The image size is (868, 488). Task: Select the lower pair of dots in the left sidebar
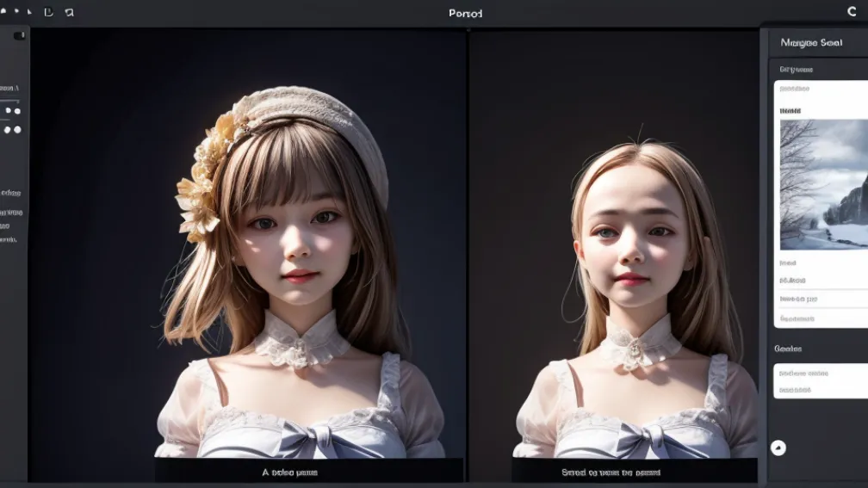click(x=12, y=130)
